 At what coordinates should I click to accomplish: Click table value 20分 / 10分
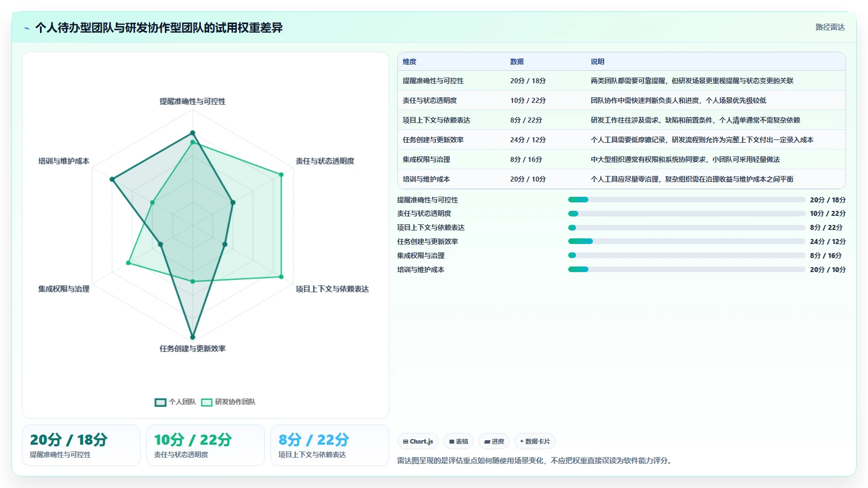click(x=528, y=179)
